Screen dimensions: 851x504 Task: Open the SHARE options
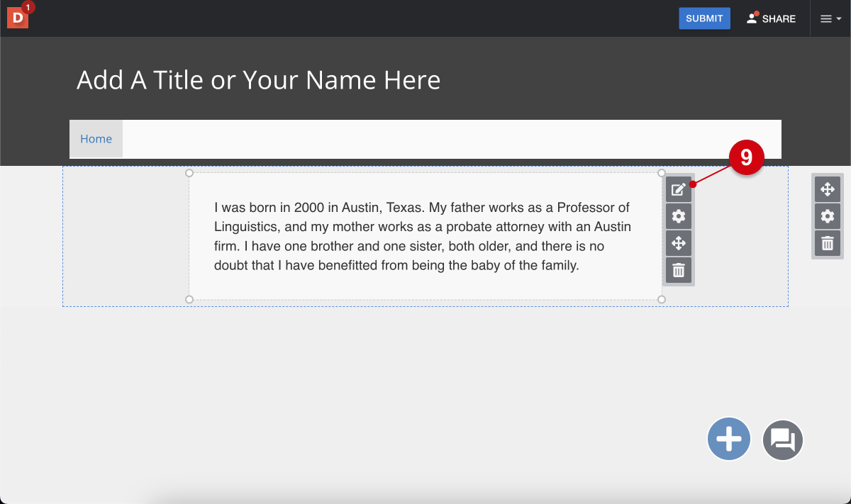pos(771,18)
